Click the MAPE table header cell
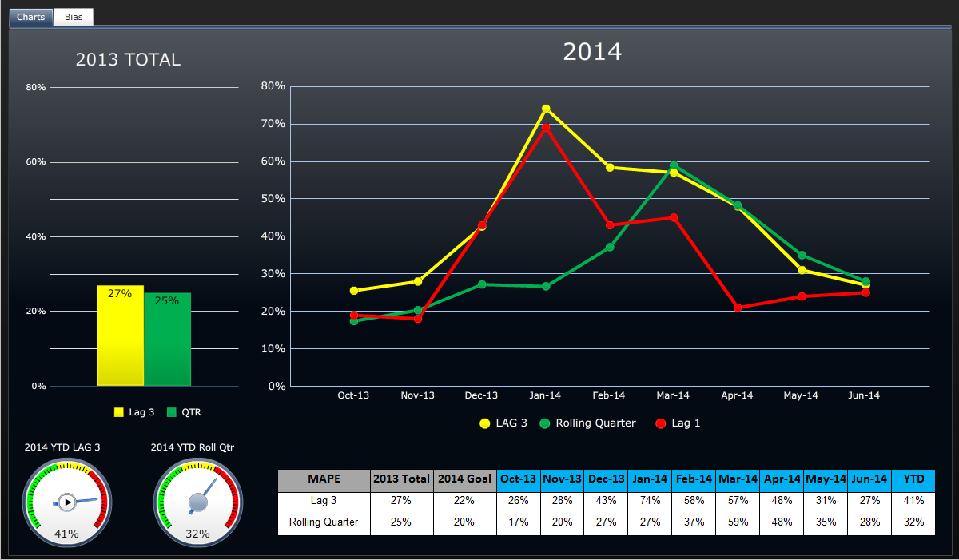Screen dimensions: 959x560 (x=324, y=480)
